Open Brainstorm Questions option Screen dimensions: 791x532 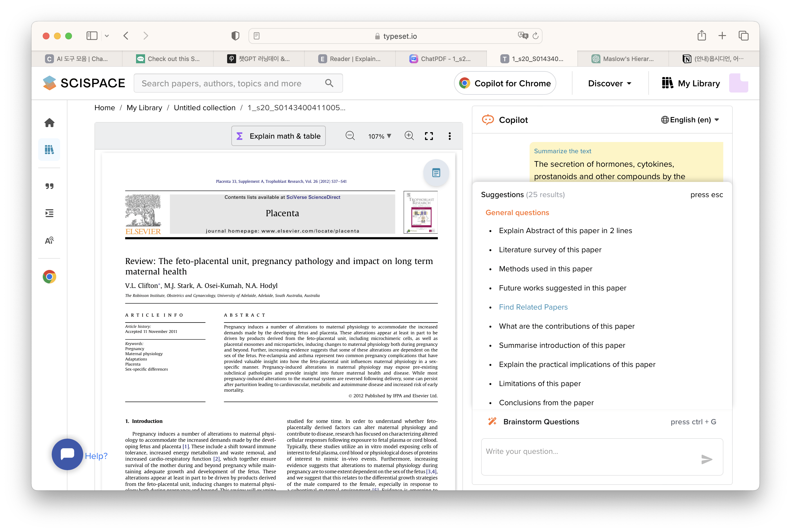click(541, 422)
